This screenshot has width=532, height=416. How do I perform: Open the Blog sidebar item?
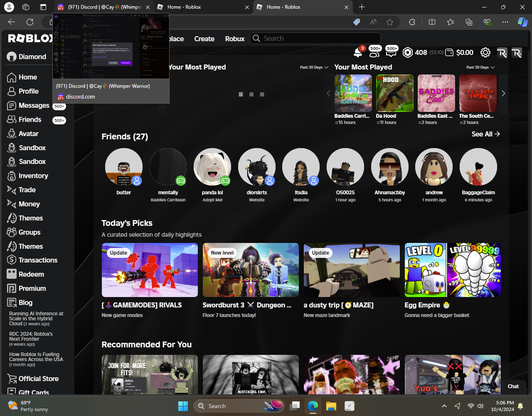(20, 303)
